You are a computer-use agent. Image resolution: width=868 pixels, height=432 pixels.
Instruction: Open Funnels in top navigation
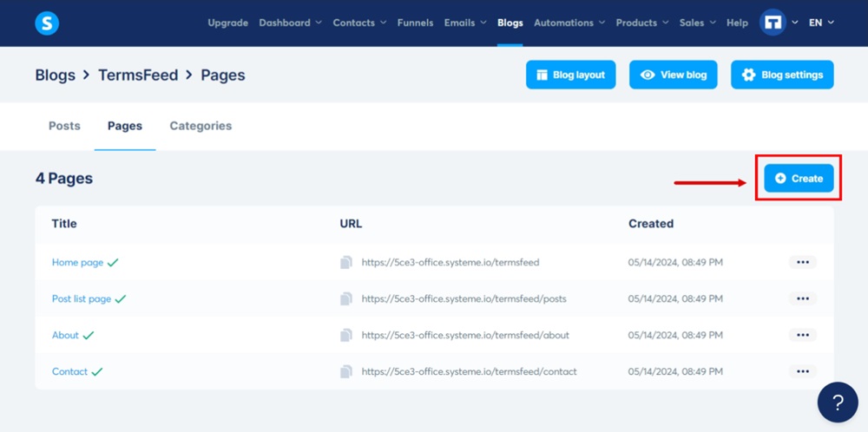point(415,23)
